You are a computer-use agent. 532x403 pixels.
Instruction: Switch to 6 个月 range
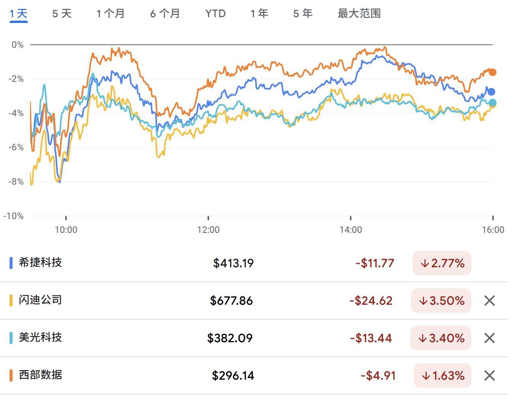pos(165,14)
